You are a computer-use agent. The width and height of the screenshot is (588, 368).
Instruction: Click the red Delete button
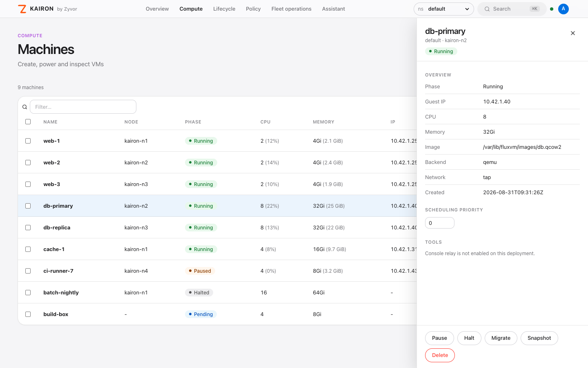tap(440, 355)
